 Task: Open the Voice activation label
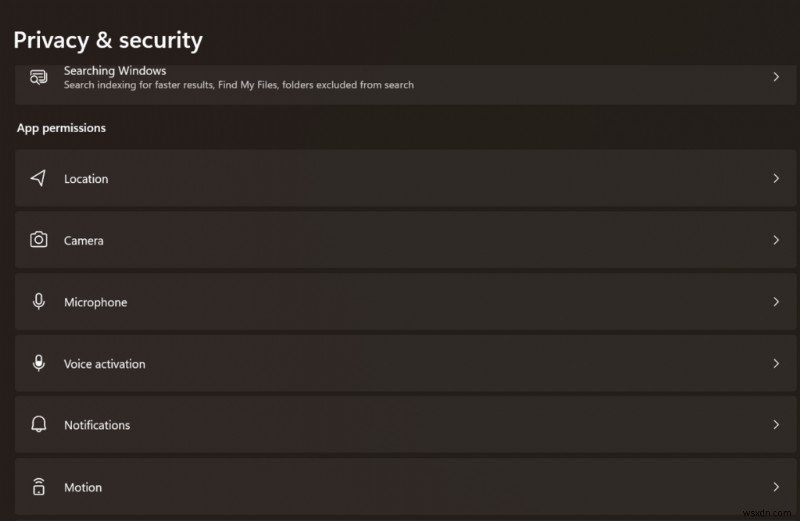coord(105,364)
